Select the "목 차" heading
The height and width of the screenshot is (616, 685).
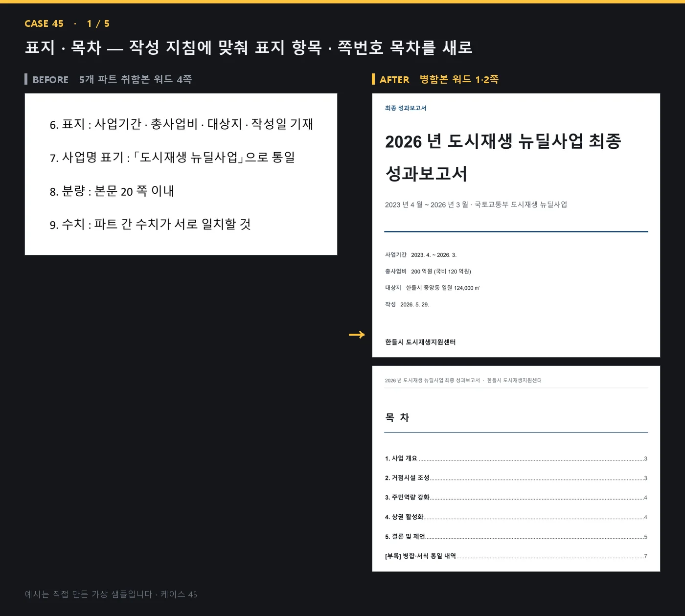tap(397, 417)
